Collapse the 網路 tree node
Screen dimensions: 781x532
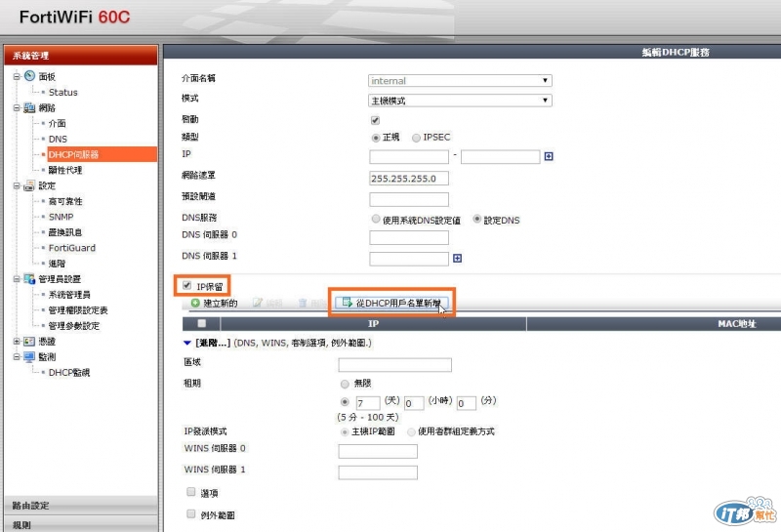(17, 107)
